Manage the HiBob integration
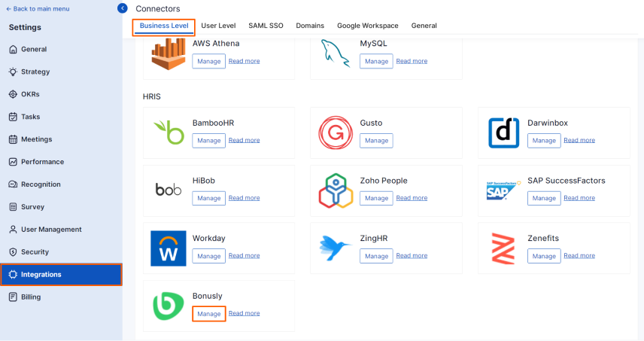Viewport: 644px width, 341px height. pos(208,198)
